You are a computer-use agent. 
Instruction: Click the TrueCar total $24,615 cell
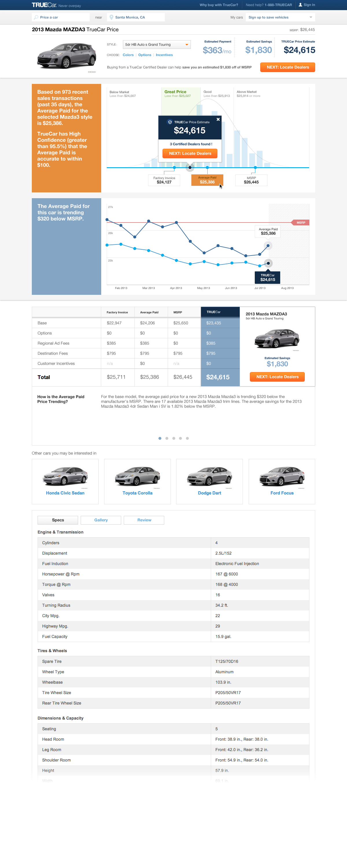coord(220,377)
